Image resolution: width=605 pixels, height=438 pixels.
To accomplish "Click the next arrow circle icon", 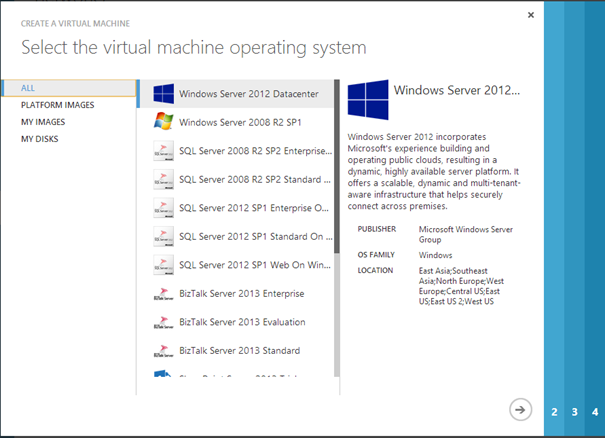I will coord(520,408).
